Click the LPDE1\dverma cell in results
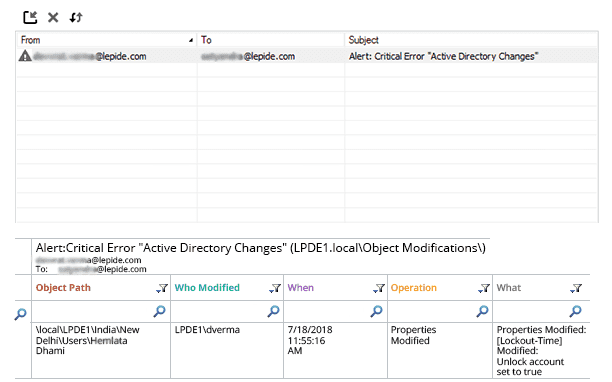Viewport: 612px width, 382px height. click(x=207, y=330)
